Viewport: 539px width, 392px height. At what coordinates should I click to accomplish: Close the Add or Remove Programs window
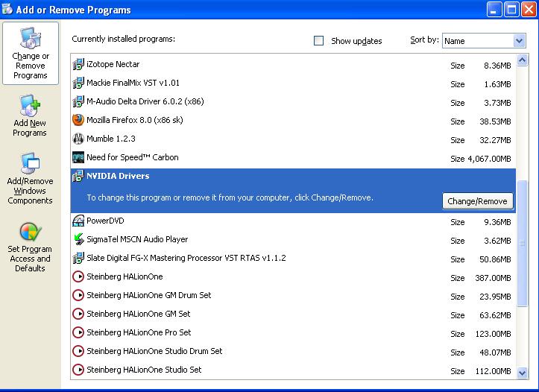point(529,9)
